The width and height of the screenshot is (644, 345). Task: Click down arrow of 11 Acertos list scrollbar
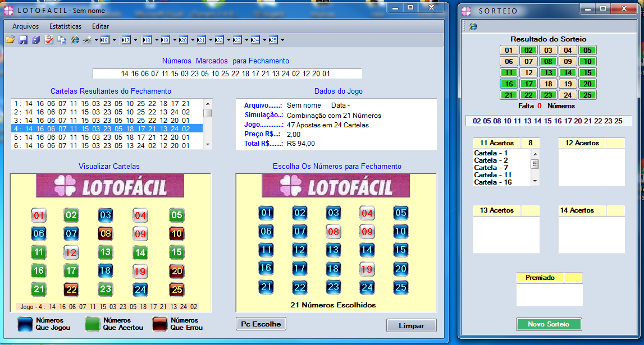535,181
